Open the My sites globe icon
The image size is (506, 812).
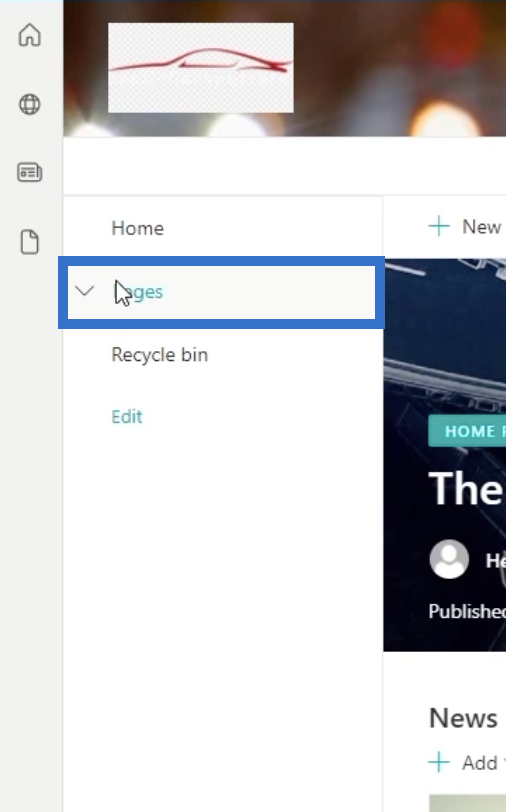(30, 104)
